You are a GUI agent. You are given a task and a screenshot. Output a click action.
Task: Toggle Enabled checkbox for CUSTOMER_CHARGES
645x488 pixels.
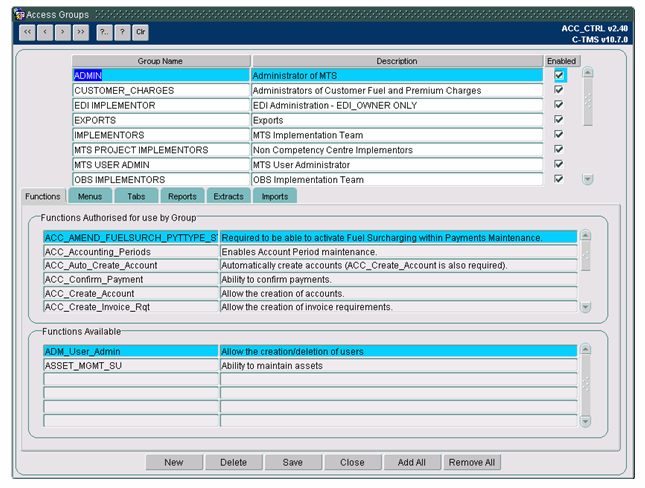click(x=559, y=90)
